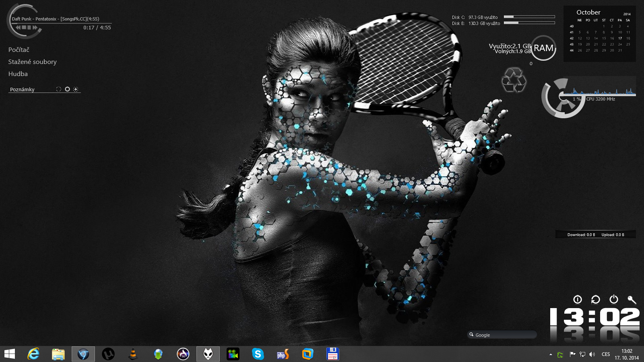Click the solid circle icon beside Poznámky

[x=67, y=89]
